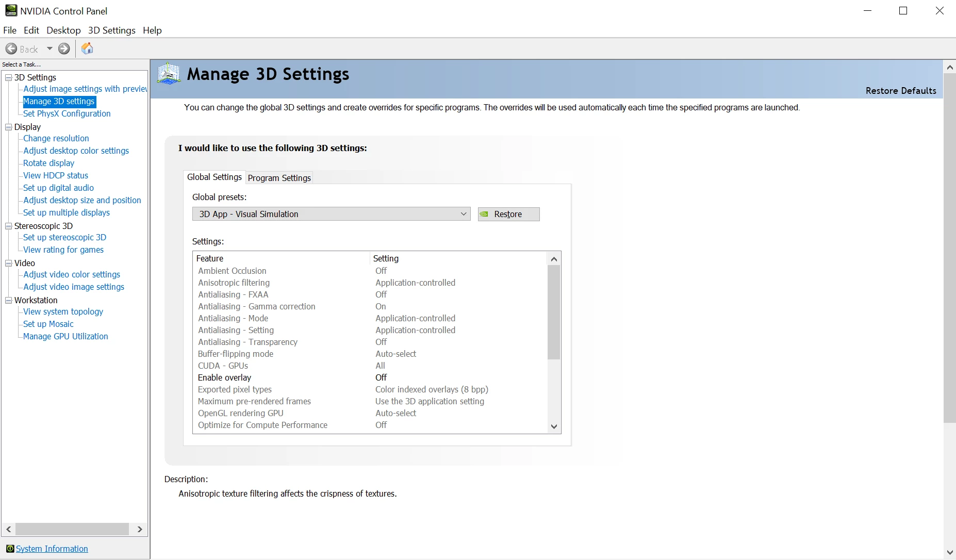
Task: Select the Antialiasing - Transparency row
Action: [370, 342]
